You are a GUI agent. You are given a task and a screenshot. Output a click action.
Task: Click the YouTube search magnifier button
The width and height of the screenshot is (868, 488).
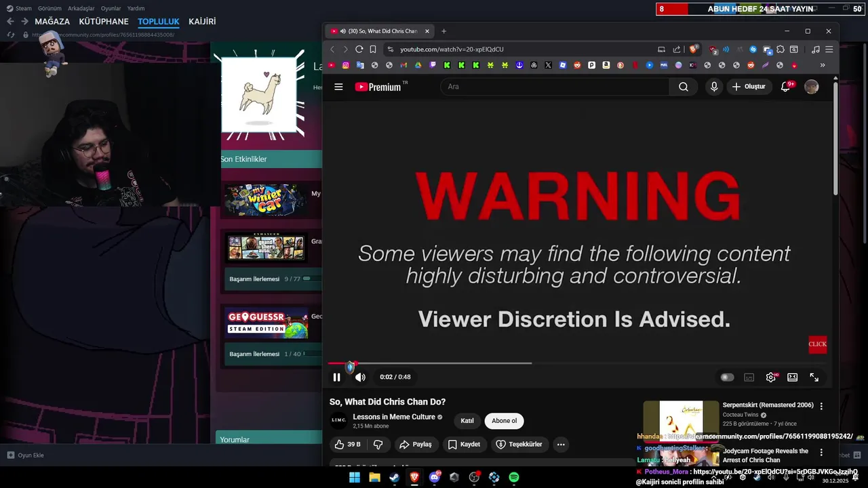click(x=684, y=87)
